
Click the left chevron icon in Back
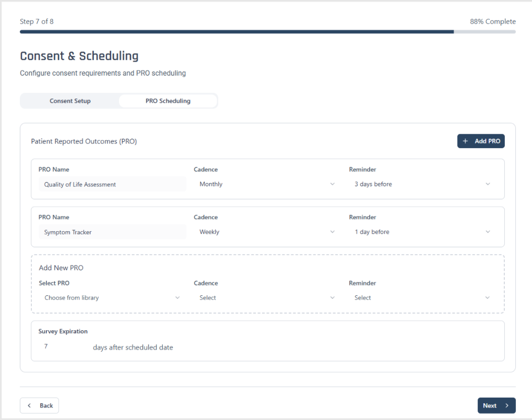(29, 405)
